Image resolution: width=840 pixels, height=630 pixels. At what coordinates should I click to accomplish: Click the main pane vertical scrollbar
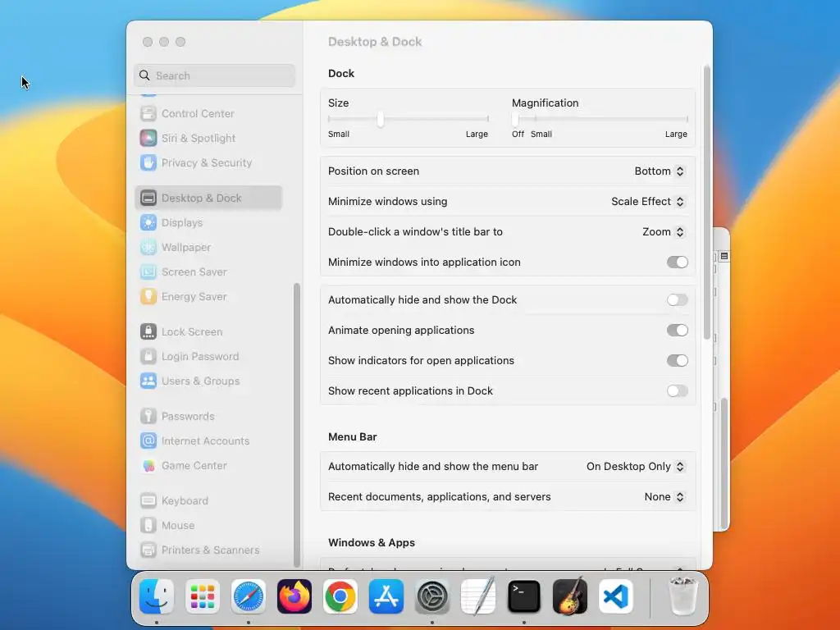(x=706, y=203)
